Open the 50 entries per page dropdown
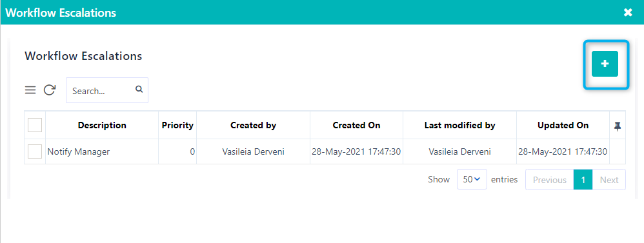Screen dimensions: 644x243 tap(472, 179)
